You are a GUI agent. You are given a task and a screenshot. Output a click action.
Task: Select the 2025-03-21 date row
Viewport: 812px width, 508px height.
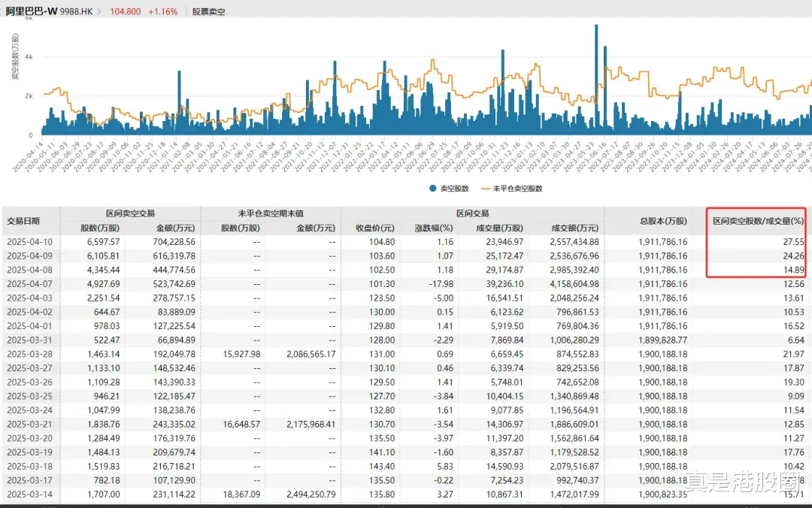(31, 424)
